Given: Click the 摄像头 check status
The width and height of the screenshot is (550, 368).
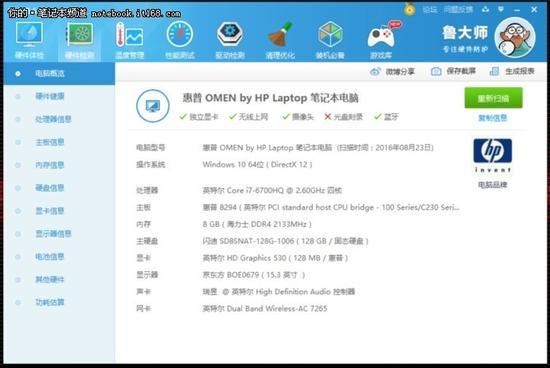Looking at the screenshot, I should (298, 117).
